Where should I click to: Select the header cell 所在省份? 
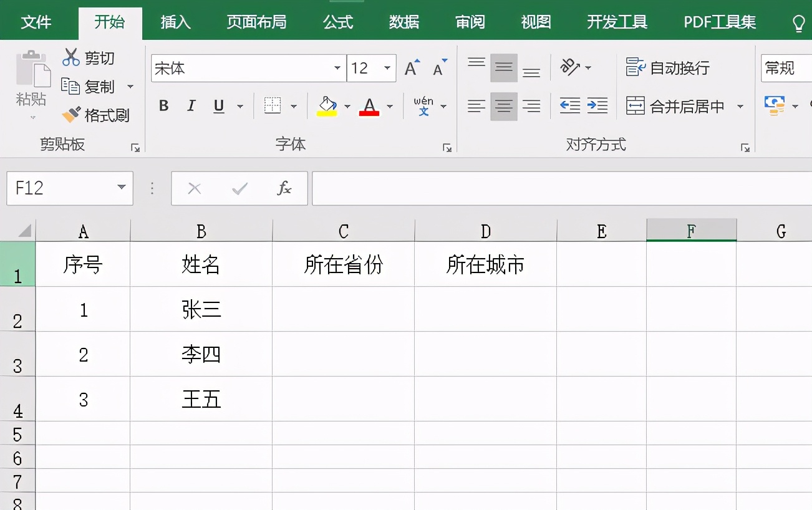point(344,264)
